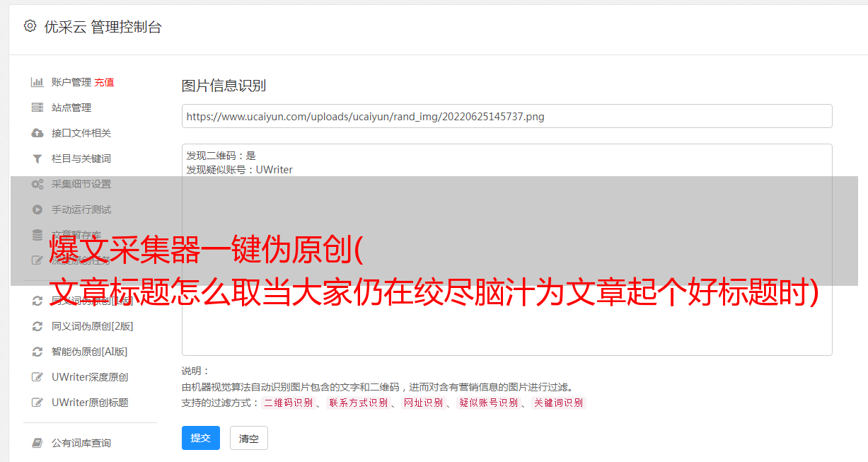Click the red 充值 link

(x=104, y=82)
